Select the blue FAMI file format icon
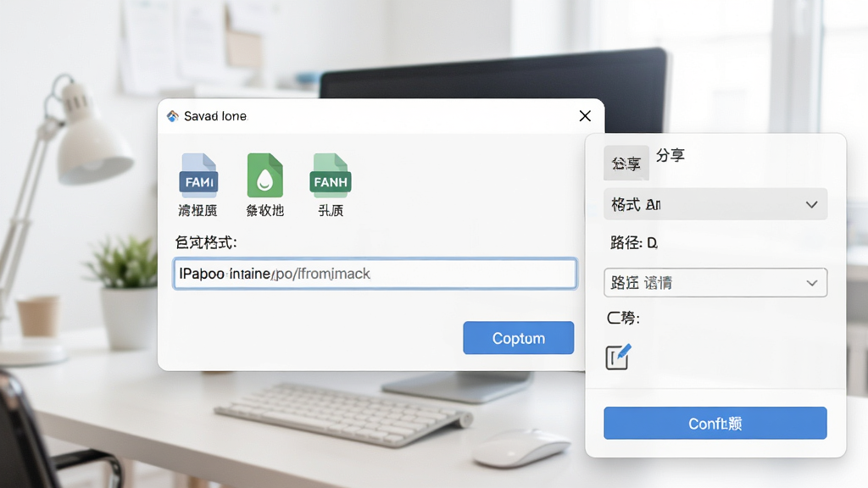868x488 pixels. [198, 175]
